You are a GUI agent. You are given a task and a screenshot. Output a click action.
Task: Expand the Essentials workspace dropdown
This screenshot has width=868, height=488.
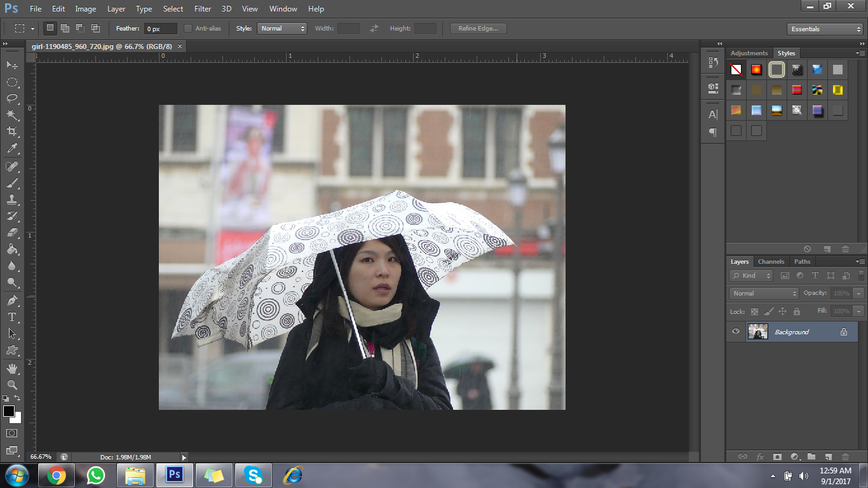tap(824, 29)
